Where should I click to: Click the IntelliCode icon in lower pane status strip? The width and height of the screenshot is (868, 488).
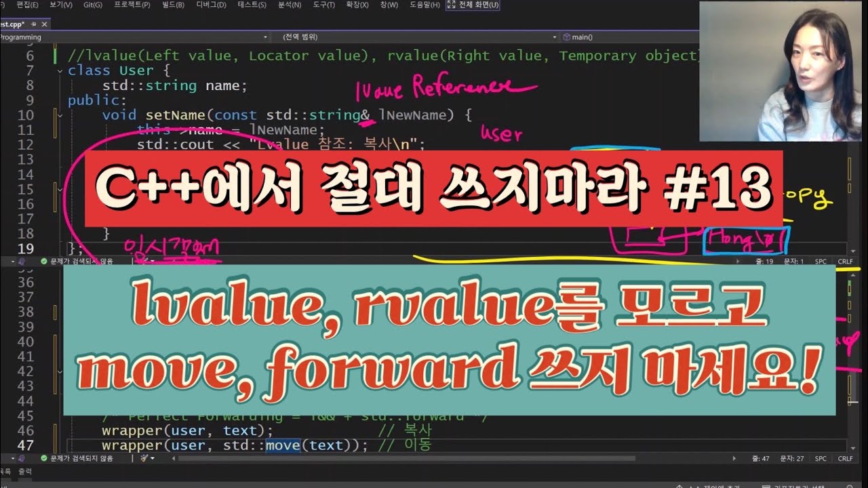coord(21,458)
